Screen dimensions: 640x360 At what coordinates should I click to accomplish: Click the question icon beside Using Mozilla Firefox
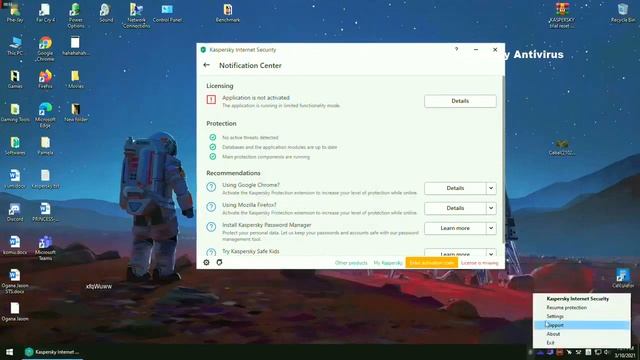click(211, 207)
